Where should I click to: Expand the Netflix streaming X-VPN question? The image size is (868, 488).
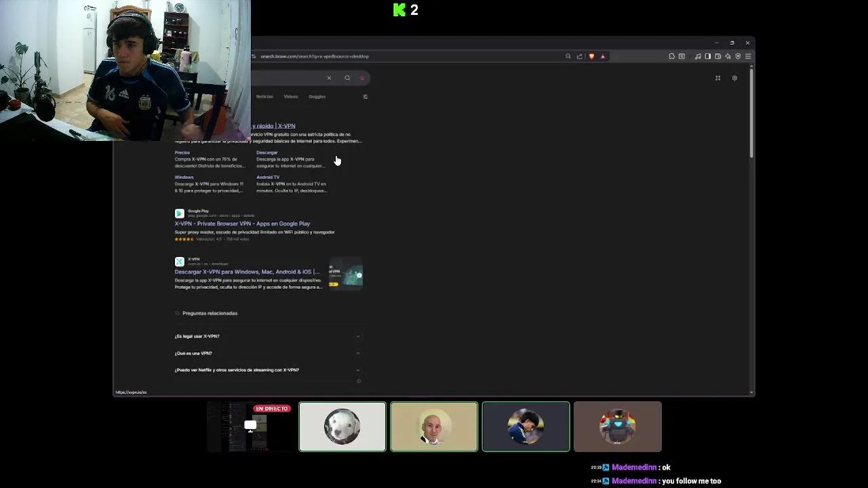pyautogui.click(x=268, y=370)
